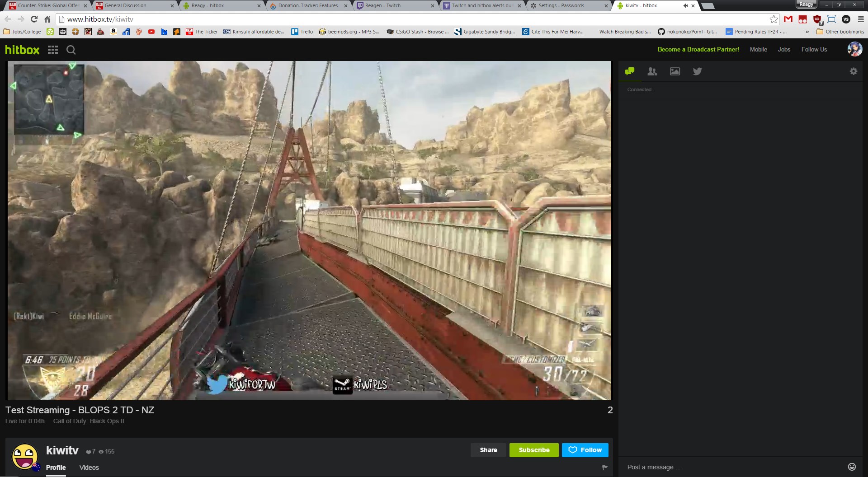868x477 pixels.
Task: Open The Ticker bookmark
Action: pos(202,32)
